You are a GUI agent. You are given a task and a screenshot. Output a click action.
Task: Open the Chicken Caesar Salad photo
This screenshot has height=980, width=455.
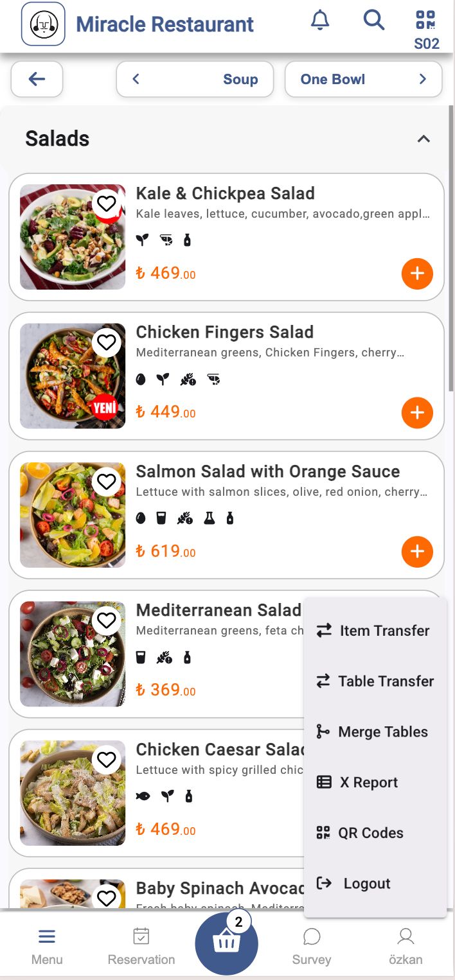click(73, 792)
